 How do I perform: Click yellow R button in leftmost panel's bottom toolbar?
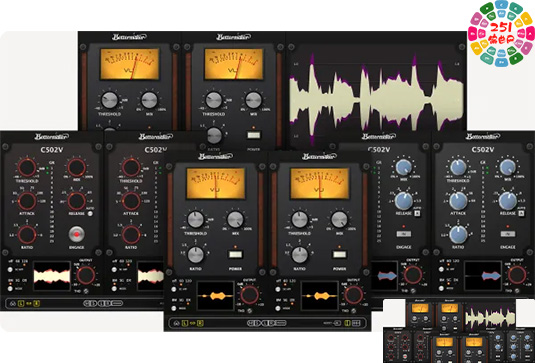(x=36, y=303)
